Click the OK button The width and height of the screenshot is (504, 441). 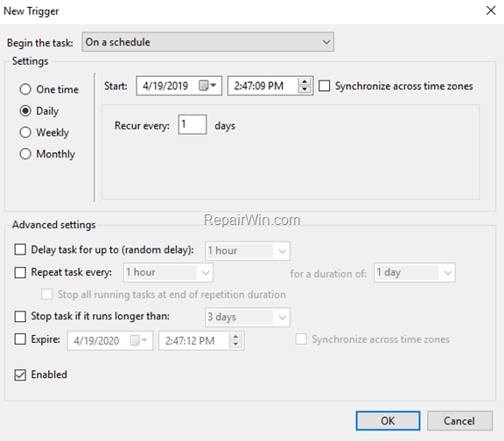pyautogui.click(x=388, y=421)
